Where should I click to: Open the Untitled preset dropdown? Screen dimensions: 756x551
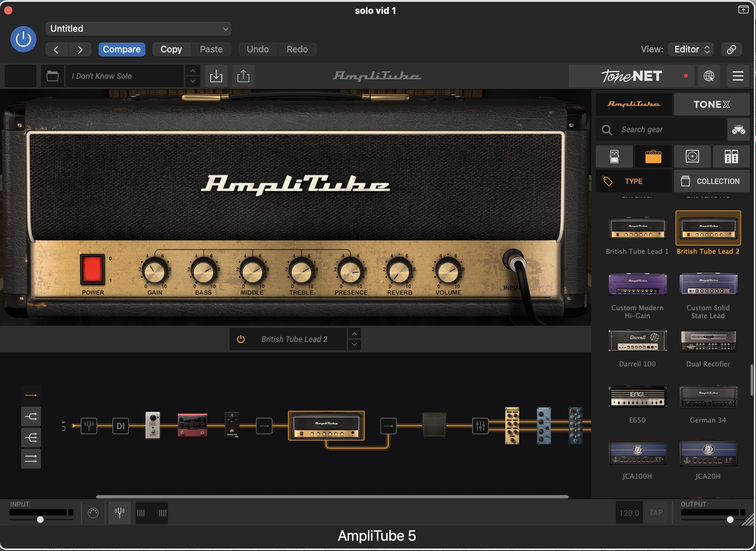click(138, 29)
